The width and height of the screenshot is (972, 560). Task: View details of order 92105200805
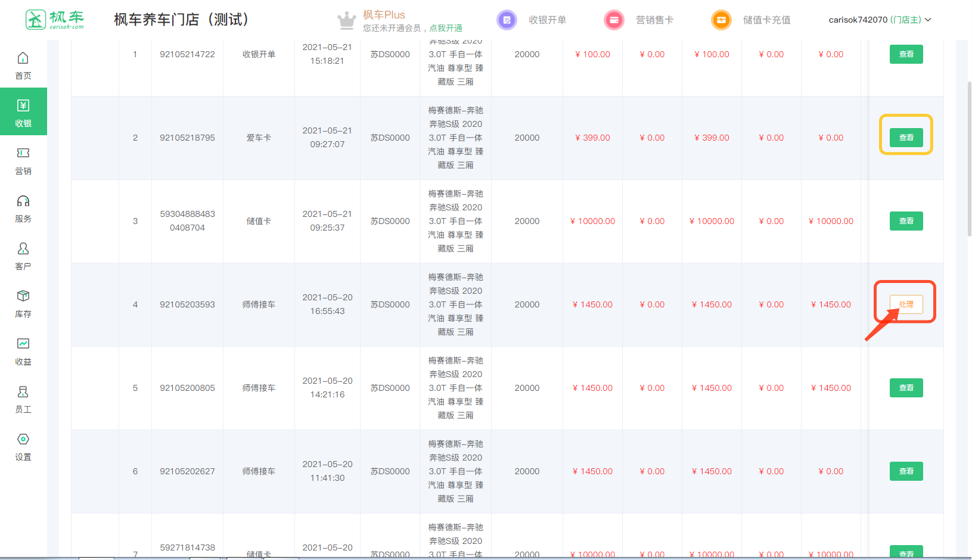[906, 388]
